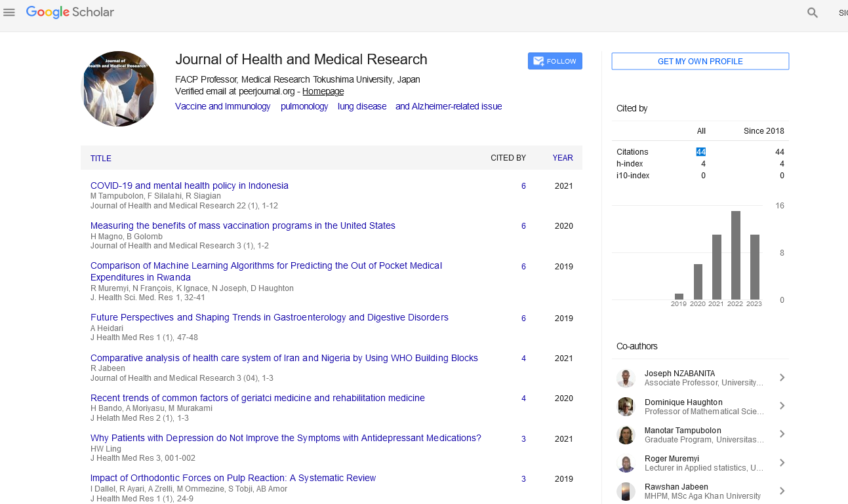The height and width of the screenshot is (504, 848).
Task: Click the Google Scholar logo
Action: [x=70, y=12]
